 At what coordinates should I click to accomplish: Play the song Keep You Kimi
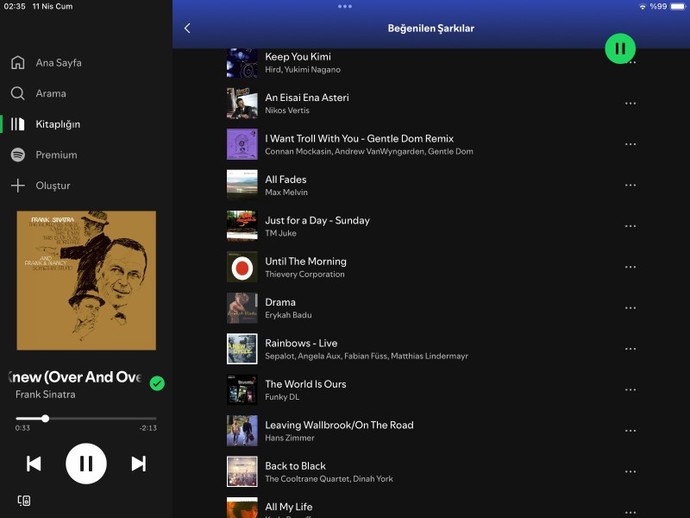point(431,62)
